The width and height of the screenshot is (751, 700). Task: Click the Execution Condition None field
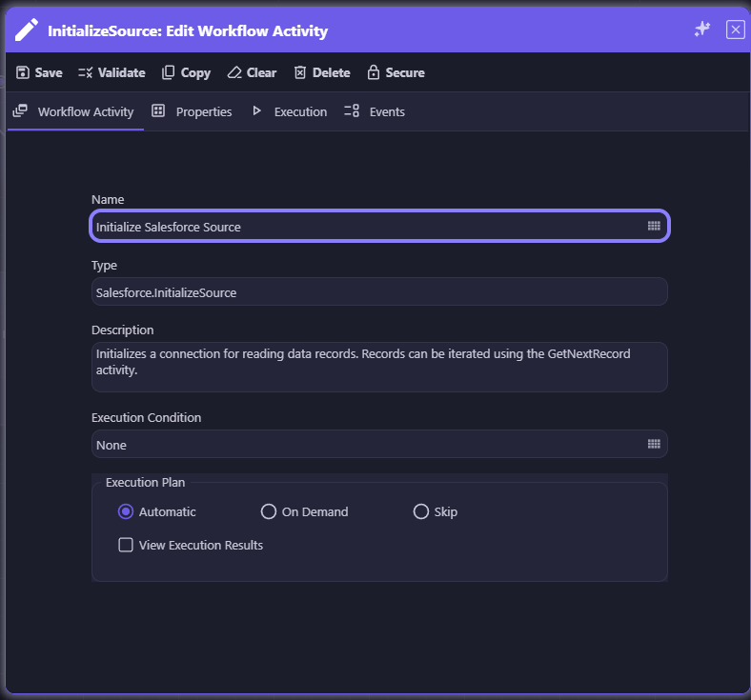point(379,444)
